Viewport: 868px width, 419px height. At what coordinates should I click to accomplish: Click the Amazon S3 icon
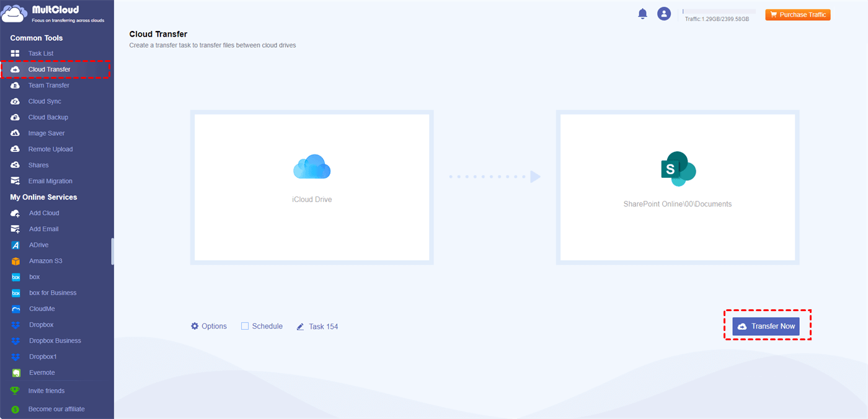click(x=15, y=261)
